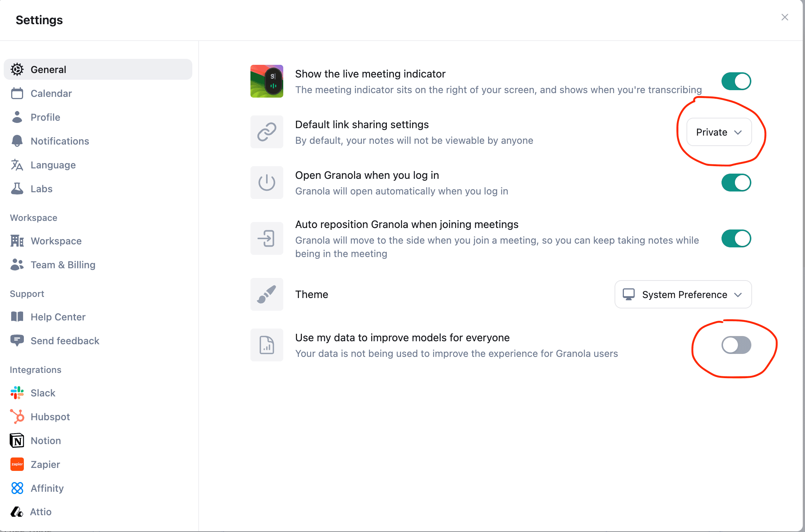805x532 pixels.
Task: Switch to the Calendar settings section
Action: (51, 93)
